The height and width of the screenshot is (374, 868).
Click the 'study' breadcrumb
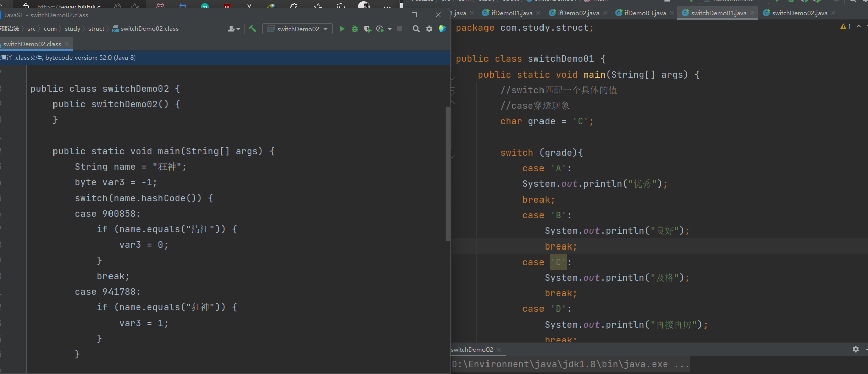72,29
